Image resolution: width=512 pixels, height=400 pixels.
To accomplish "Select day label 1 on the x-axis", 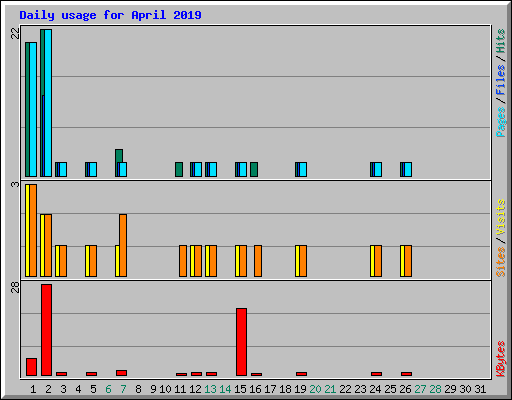I will click(33, 389).
